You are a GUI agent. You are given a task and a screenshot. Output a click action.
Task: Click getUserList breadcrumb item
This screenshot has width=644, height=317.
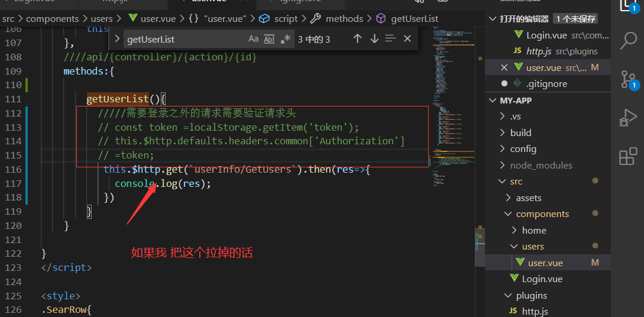(x=407, y=18)
